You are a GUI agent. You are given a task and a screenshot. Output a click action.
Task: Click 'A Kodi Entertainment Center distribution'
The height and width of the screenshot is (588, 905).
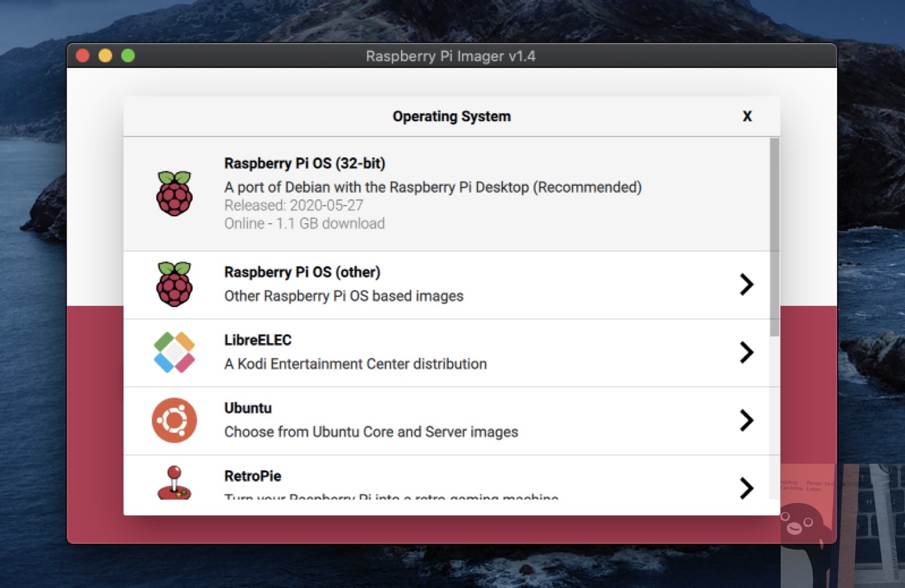pyautogui.click(x=356, y=364)
